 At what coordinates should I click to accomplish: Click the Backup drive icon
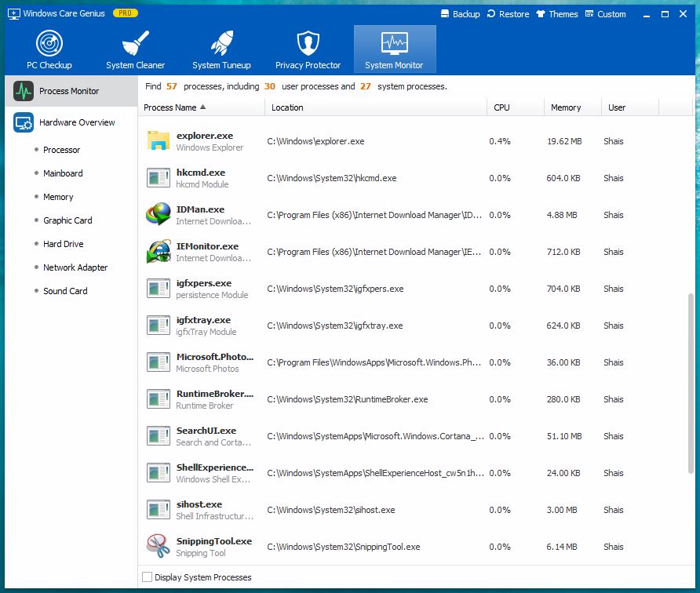pyautogui.click(x=445, y=14)
